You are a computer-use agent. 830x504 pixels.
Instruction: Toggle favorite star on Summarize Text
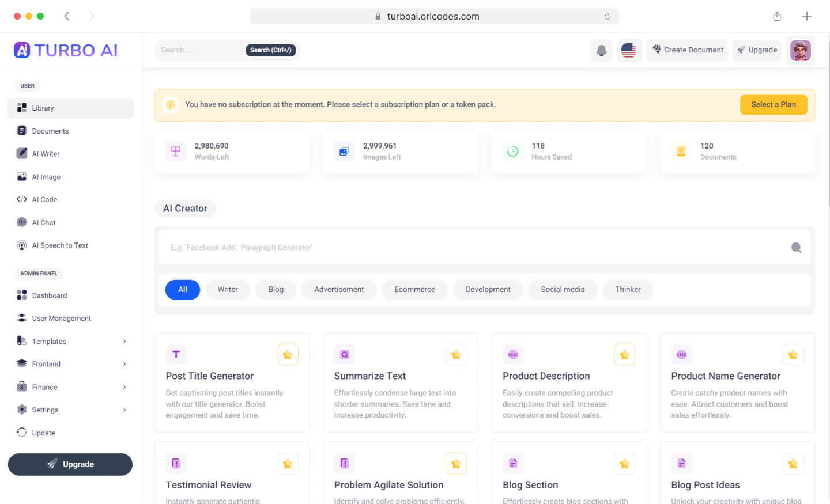click(x=456, y=355)
